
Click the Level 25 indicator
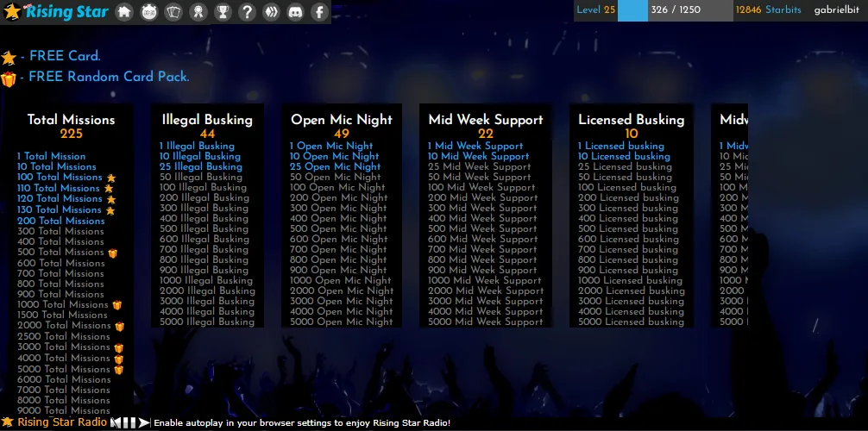pos(595,10)
